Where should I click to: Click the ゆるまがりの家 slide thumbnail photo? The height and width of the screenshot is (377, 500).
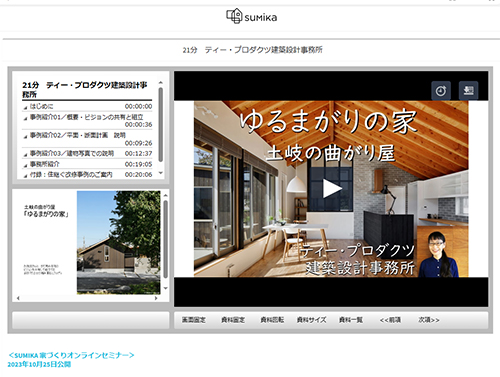point(119,242)
